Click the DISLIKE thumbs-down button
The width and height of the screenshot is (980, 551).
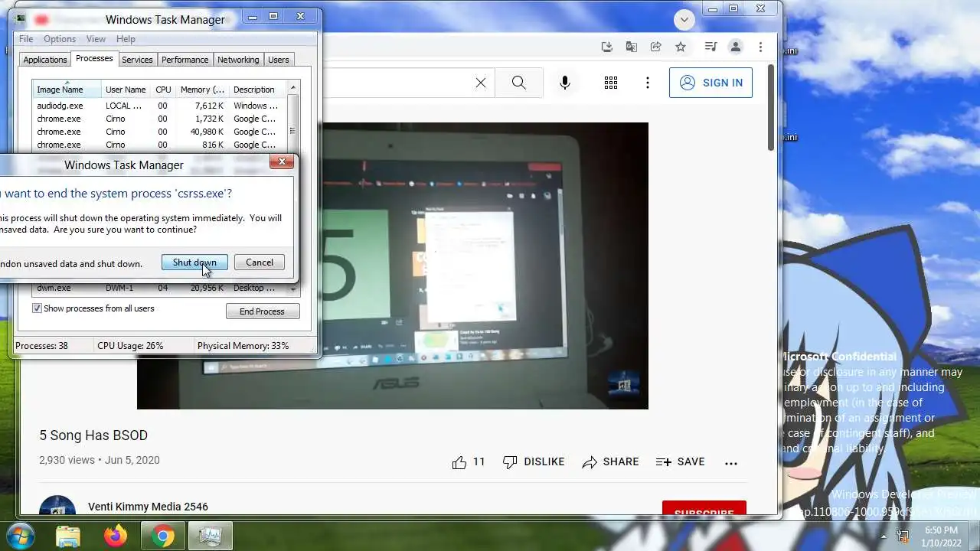click(534, 462)
